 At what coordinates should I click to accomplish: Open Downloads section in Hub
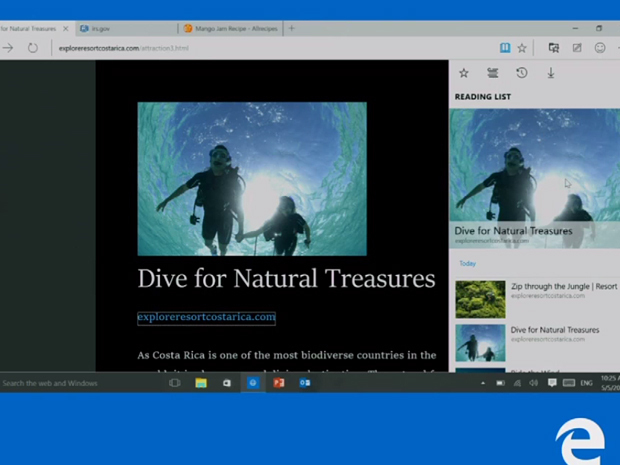pyautogui.click(x=550, y=73)
